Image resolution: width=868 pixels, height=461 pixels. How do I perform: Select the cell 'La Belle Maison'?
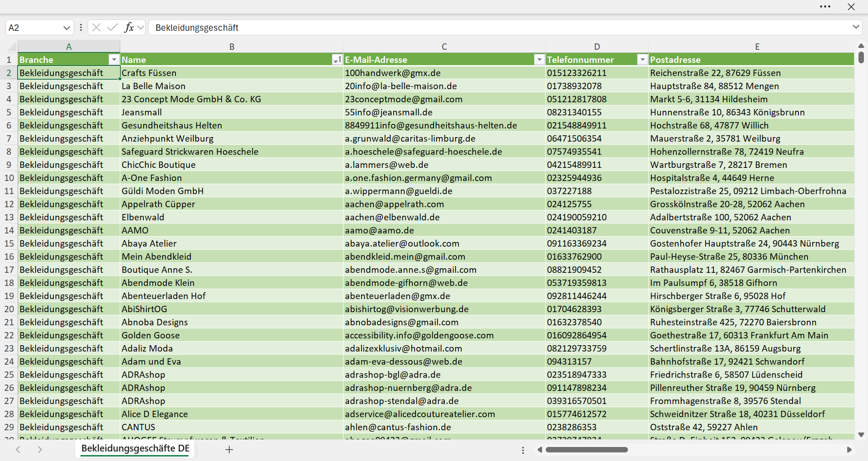tap(232, 86)
